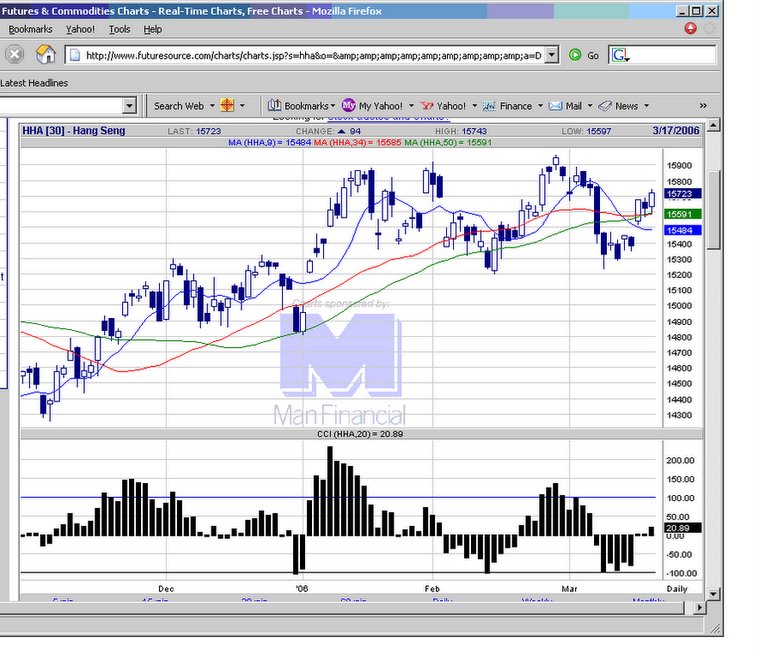
Task: Expand the My Yahoo! dropdown arrow
Action: [411, 106]
